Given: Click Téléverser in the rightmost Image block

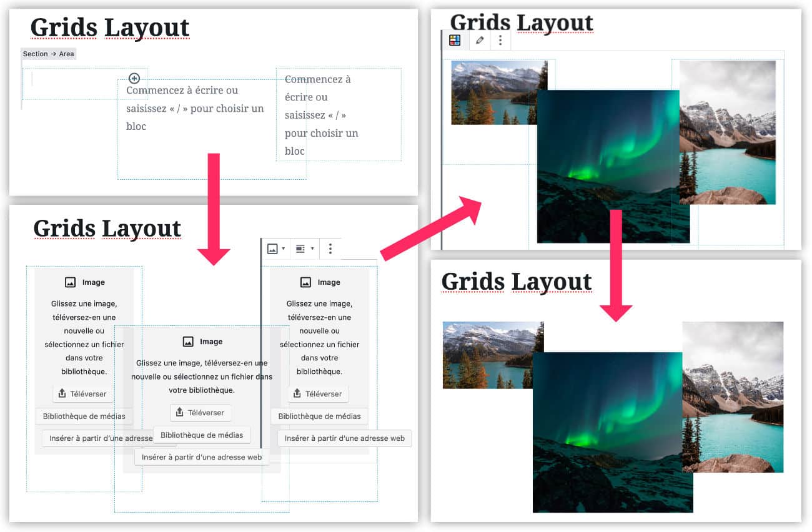Looking at the screenshot, I should pos(319,393).
